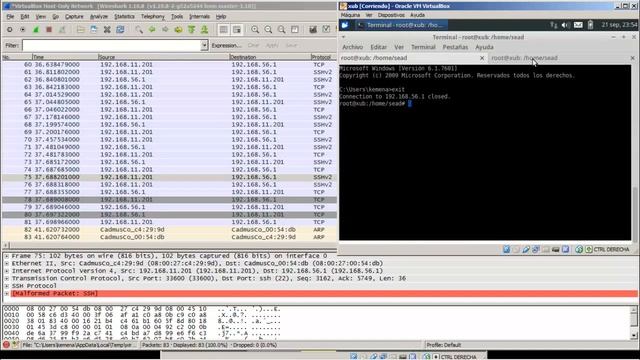
Task: Find a packet magnifier icon
Action: click(139, 29)
